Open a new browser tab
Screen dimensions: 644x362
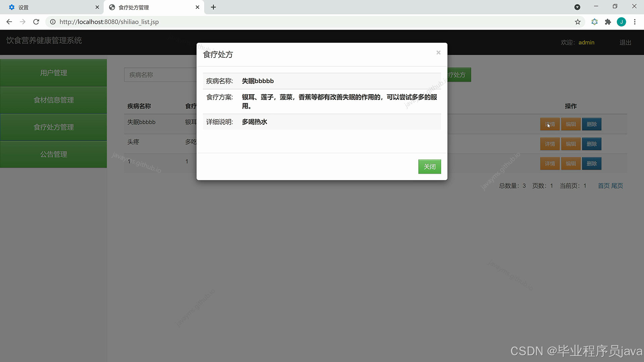click(213, 7)
